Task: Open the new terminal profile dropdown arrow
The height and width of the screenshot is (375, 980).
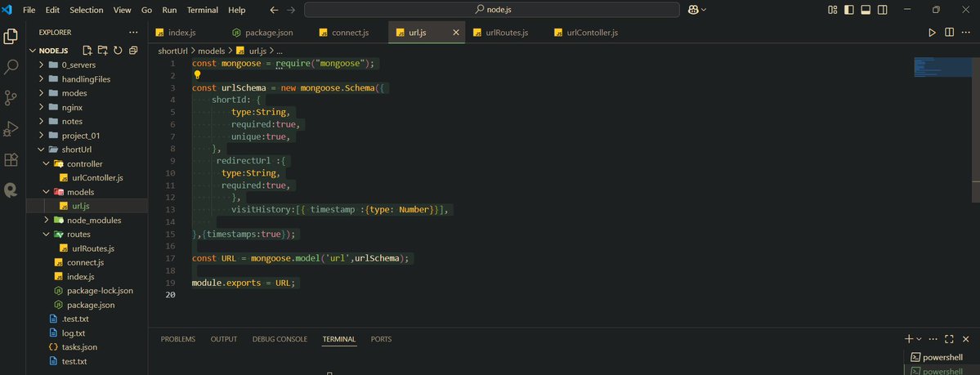Action: pyautogui.click(x=919, y=339)
